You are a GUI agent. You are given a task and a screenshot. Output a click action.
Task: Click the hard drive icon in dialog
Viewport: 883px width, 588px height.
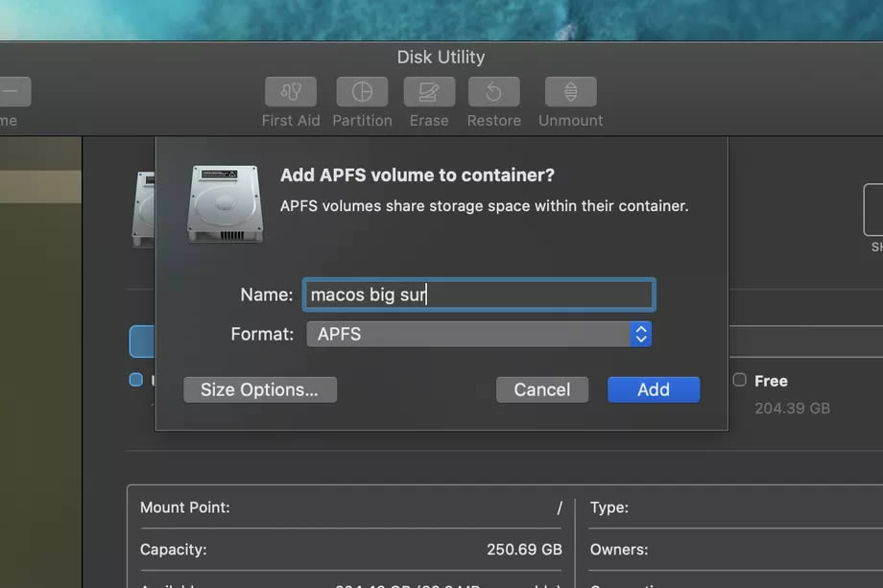pos(225,203)
